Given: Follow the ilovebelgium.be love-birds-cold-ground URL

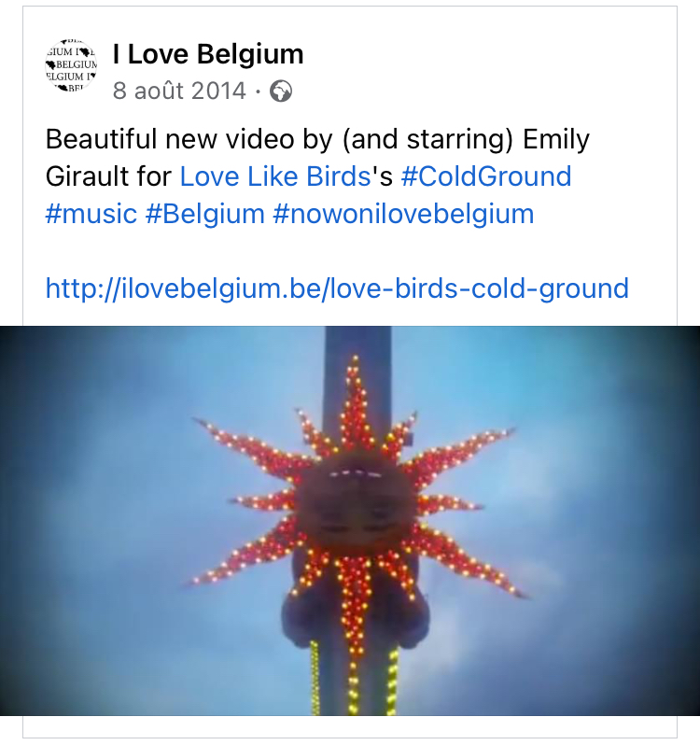Looking at the screenshot, I should point(337,288).
